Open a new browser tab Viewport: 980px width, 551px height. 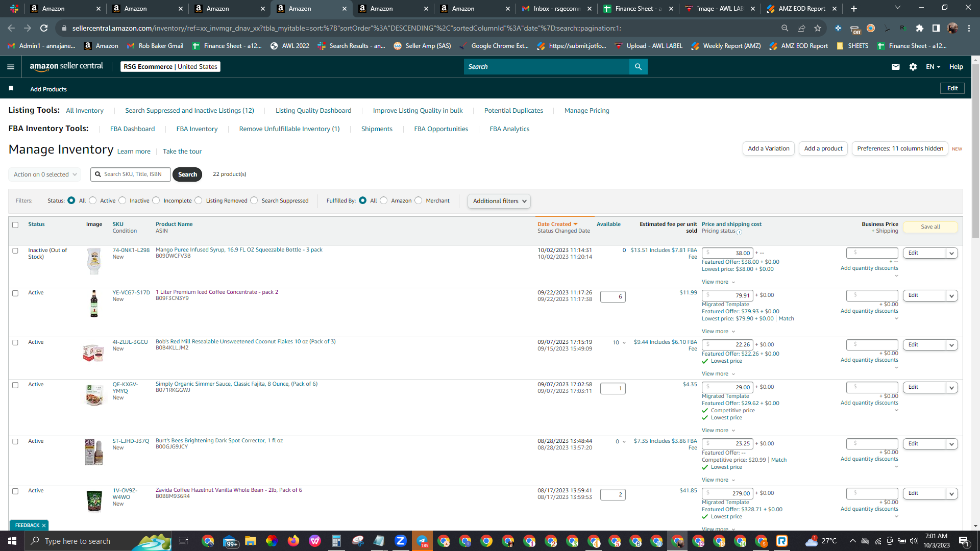click(x=853, y=9)
